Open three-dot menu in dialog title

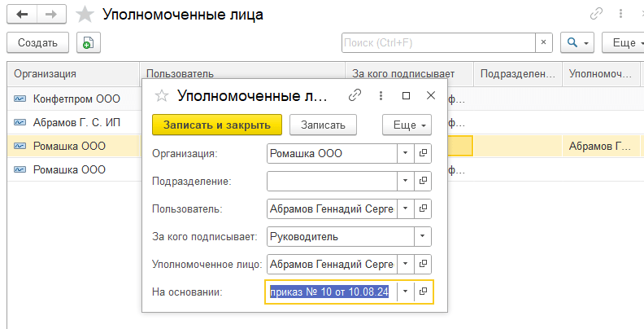click(x=381, y=95)
